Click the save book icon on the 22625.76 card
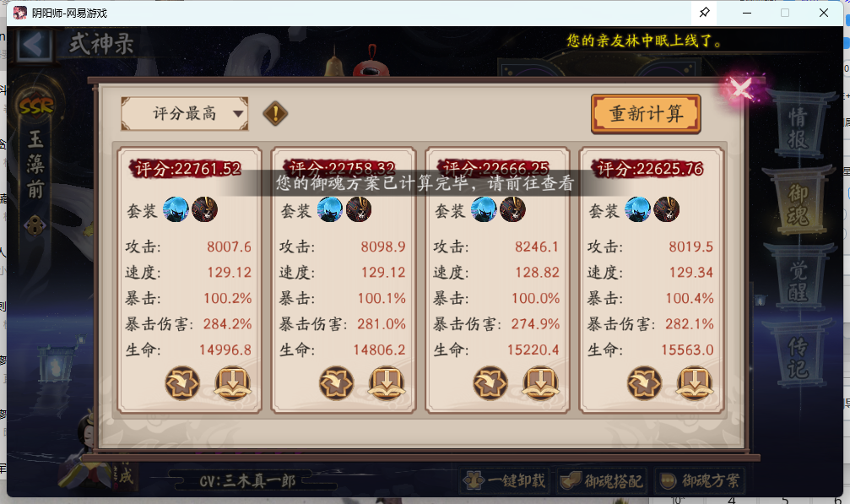The width and height of the screenshot is (850, 504). [694, 383]
